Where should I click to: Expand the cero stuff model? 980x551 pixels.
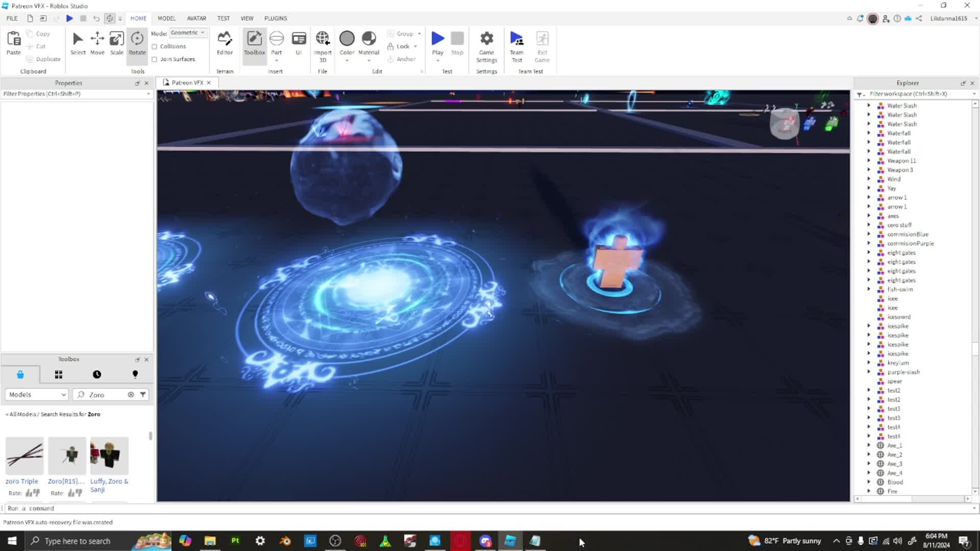pyautogui.click(x=869, y=225)
